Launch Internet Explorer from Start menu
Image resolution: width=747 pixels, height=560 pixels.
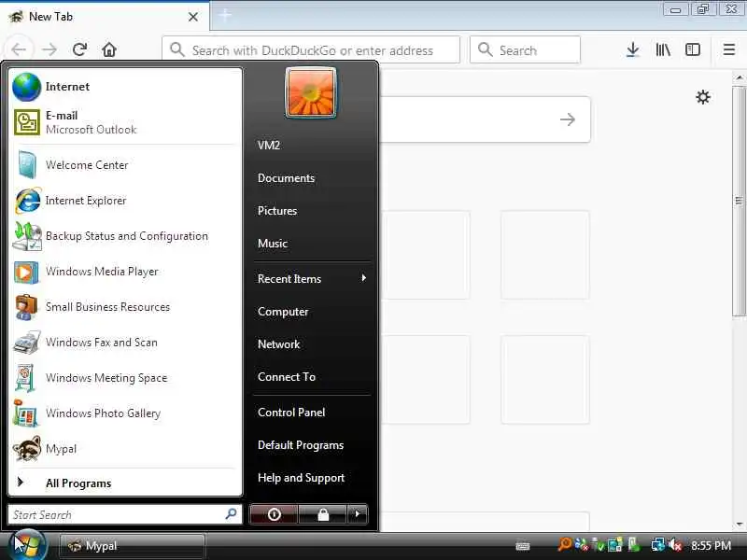click(125, 201)
